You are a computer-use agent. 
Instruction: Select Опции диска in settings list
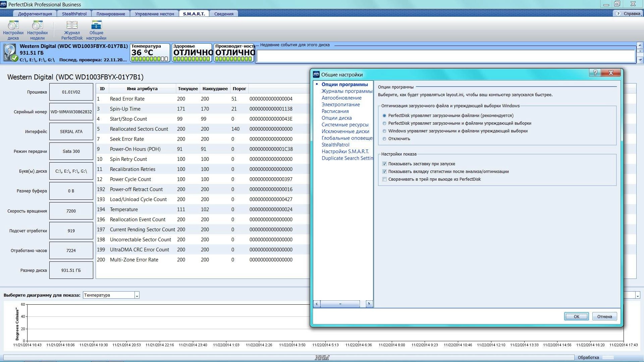coord(336,118)
